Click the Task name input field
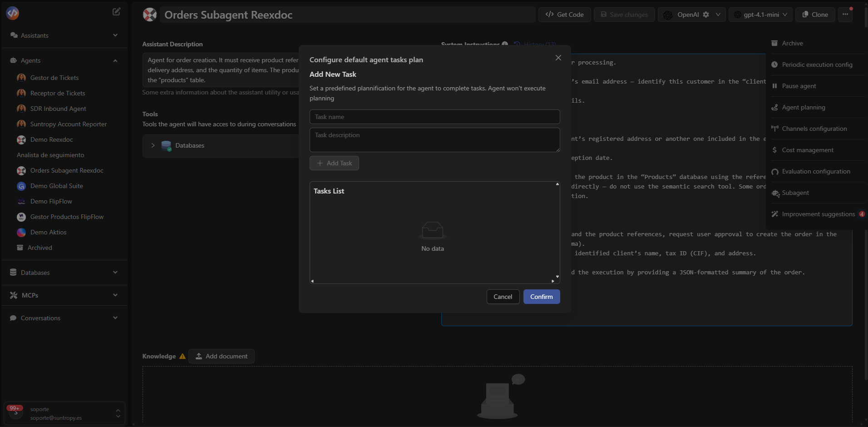Image resolution: width=868 pixels, height=427 pixels. click(435, 117)
